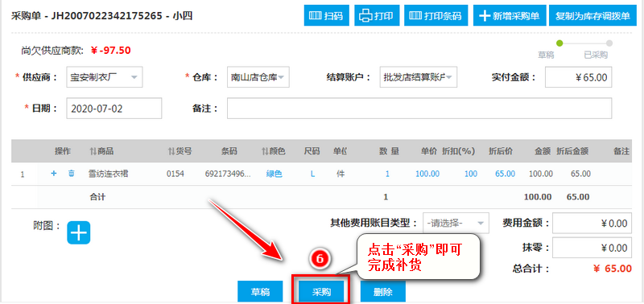Viewport: 644px width, 304px height.
Task: Expand the 仓库 warehouse dropdown
Action: tap(258, 77)
